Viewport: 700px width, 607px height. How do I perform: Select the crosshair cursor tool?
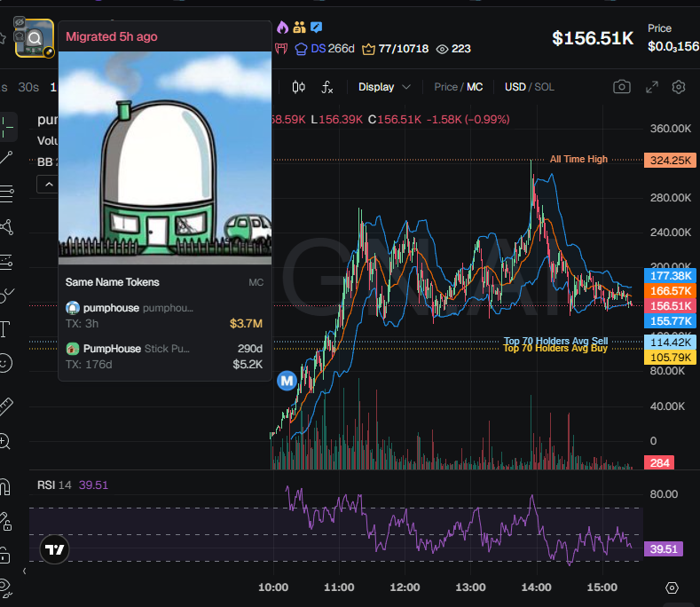tap(6, 127)
